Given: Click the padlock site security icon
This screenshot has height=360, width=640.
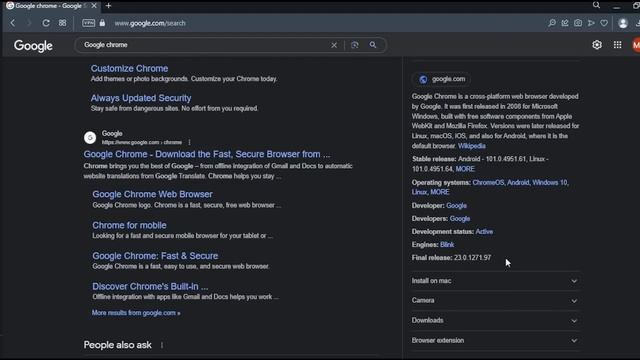Looking at the screenshot, I should (x=102, y=23).
